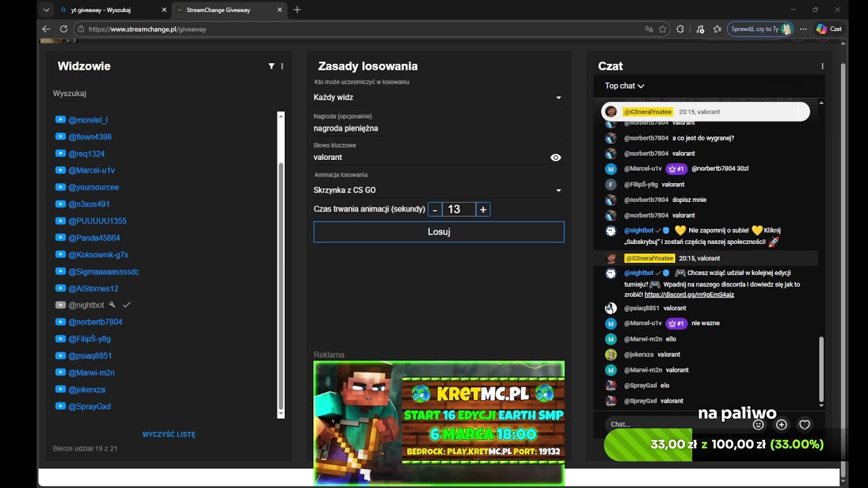Click the grey YouTube icon beside @nightbot

coord(60,305)
